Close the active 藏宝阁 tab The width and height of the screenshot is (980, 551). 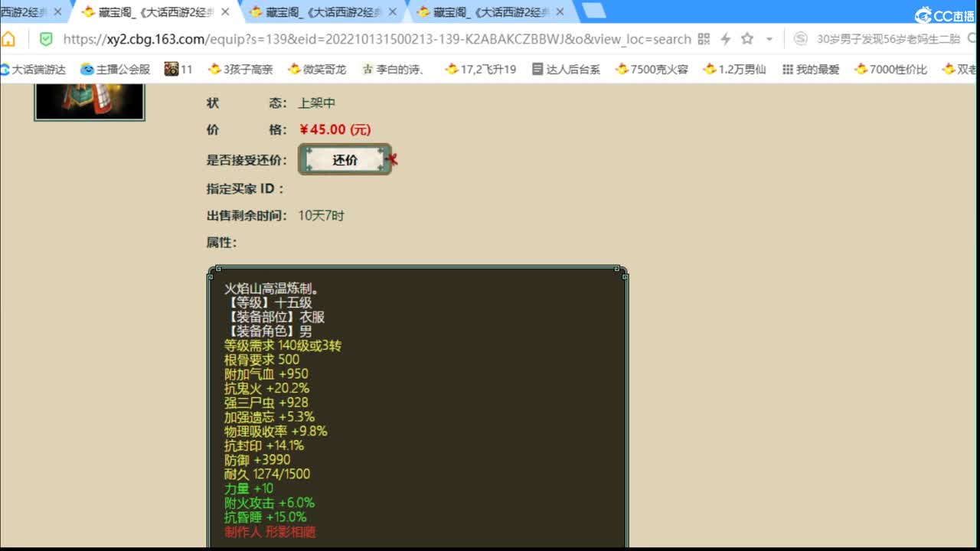tap(225, 11)
